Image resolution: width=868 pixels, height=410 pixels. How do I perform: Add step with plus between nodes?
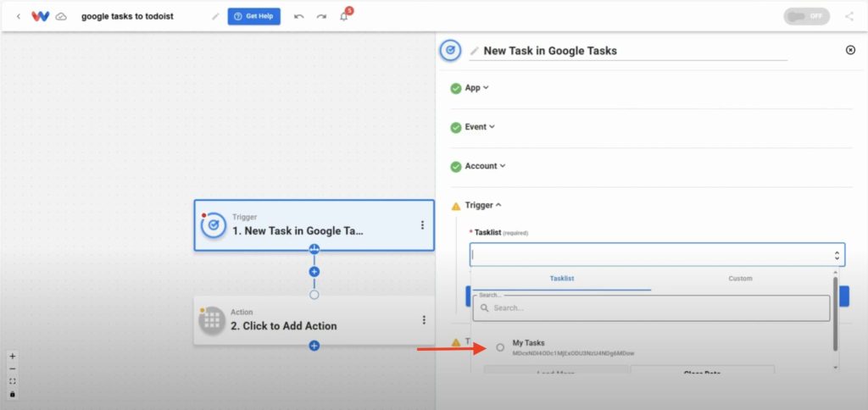pyautogui.click(x=314, y=272)
